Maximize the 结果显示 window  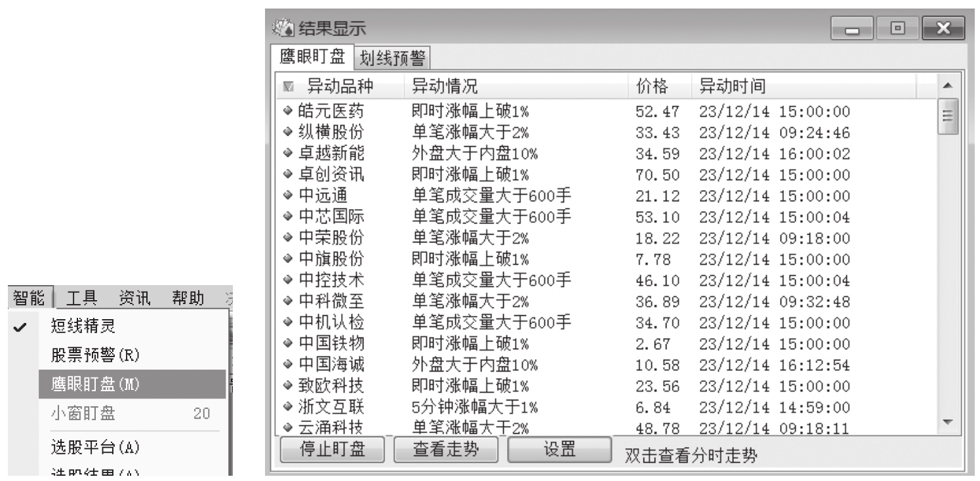(897, 29)
